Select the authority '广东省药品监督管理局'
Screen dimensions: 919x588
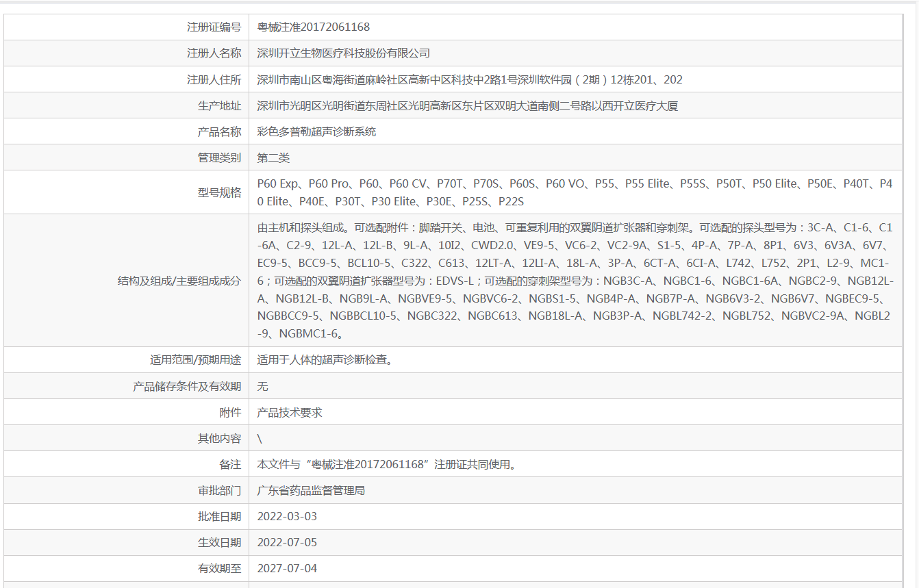pyautogui.click(x=311, y=490)
